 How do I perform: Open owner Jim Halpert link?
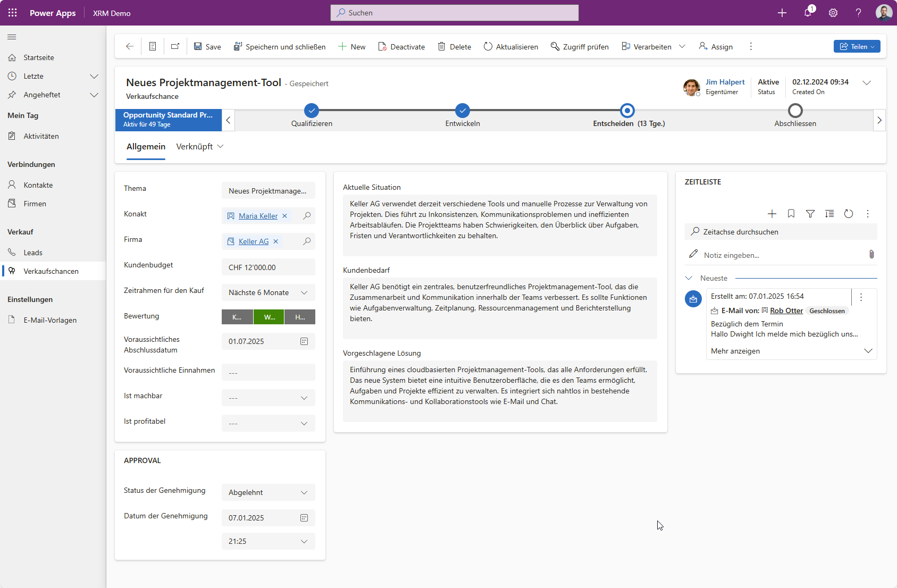pos(725,82)
